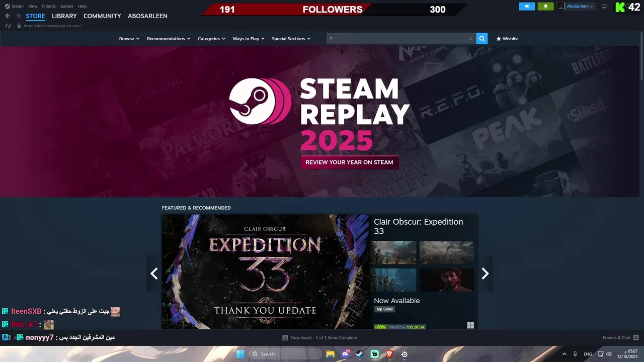Expand the Recommendations dropdown
Image resolution: width=644 pixels, height=362 pixels.
(169, 39)
